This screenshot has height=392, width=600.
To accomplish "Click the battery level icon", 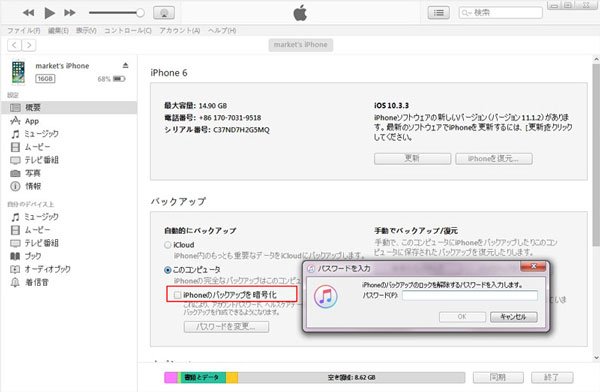I will click(119, 79).
